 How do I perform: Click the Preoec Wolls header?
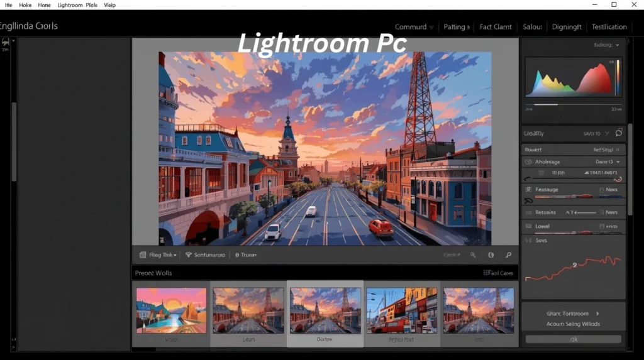tap(153, 273)
